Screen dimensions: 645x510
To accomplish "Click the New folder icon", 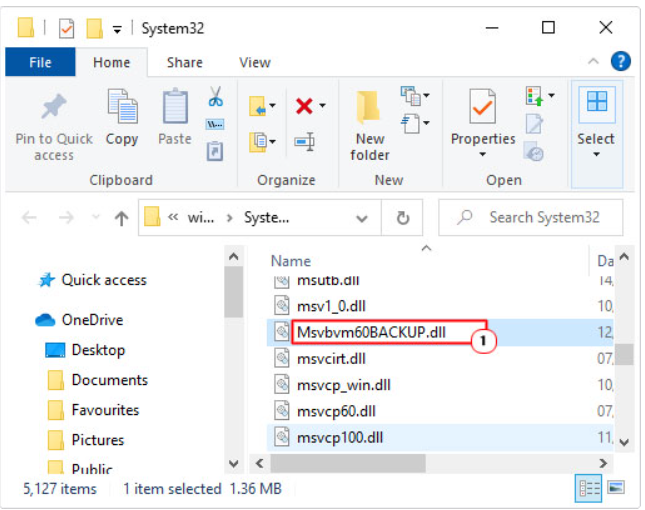I will [368, 108].
